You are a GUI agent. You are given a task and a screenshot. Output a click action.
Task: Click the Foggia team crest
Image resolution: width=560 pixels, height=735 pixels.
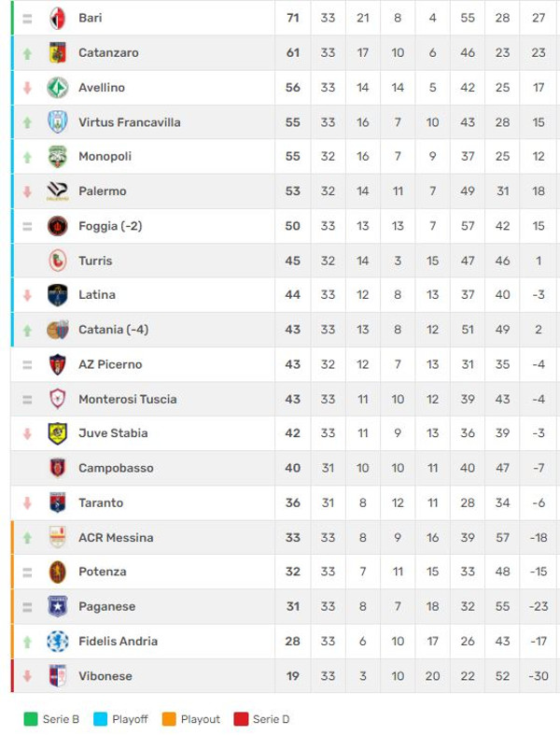click(58, 226)
